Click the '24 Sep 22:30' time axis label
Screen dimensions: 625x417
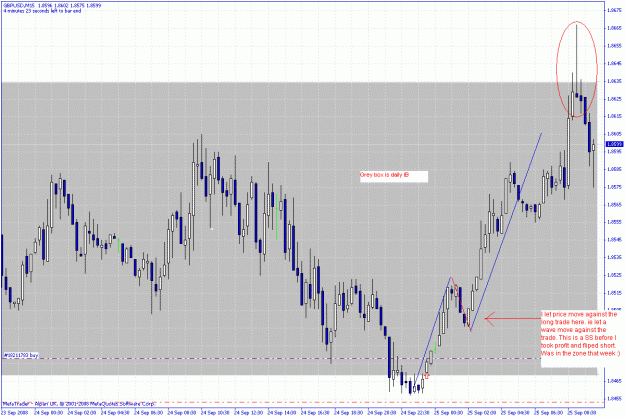point(415,413)
